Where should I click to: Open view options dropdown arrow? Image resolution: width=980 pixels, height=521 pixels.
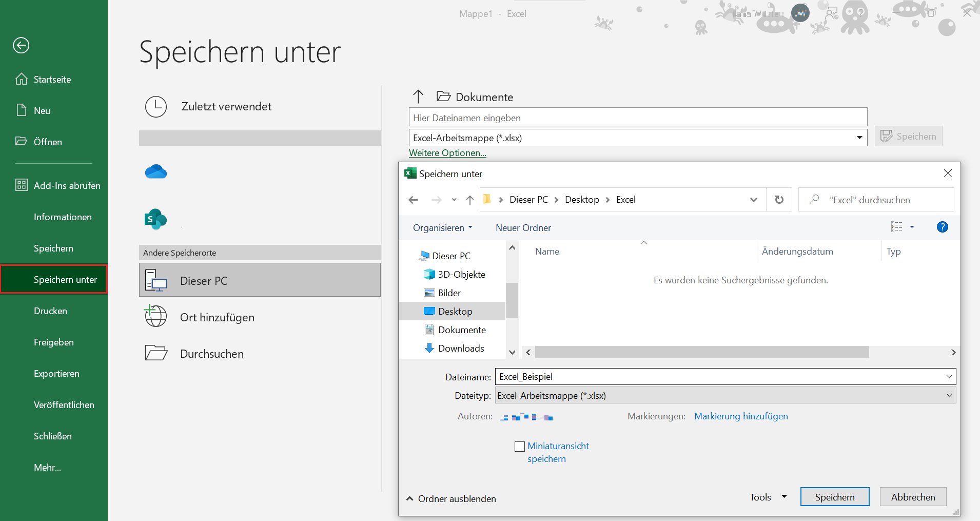912,227
